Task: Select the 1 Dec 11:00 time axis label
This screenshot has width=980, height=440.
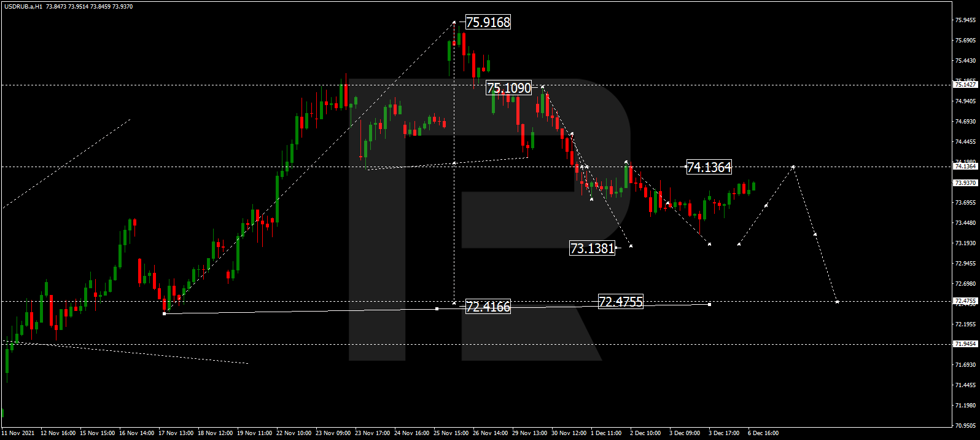Action: [606, 433]
